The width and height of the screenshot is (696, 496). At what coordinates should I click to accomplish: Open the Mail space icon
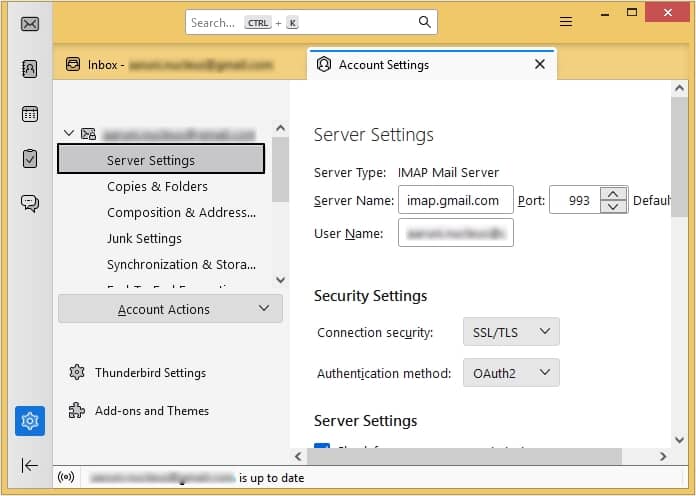tap(30, 24)
